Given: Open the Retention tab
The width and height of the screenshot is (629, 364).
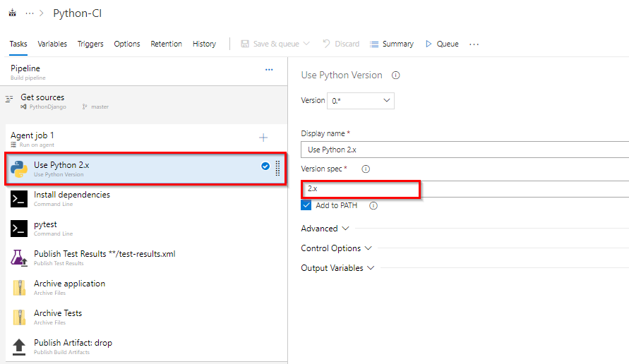Looking at the screenshot, I should (x=166, y=44).
